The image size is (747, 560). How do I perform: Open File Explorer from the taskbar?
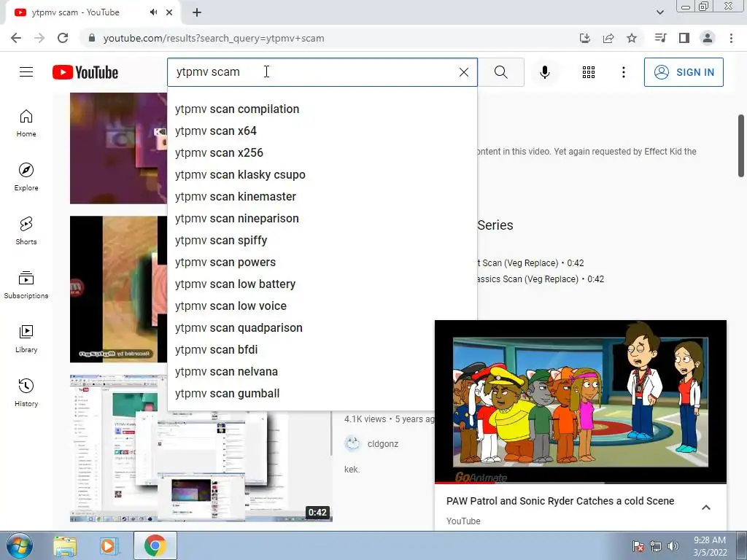[65, 545]
